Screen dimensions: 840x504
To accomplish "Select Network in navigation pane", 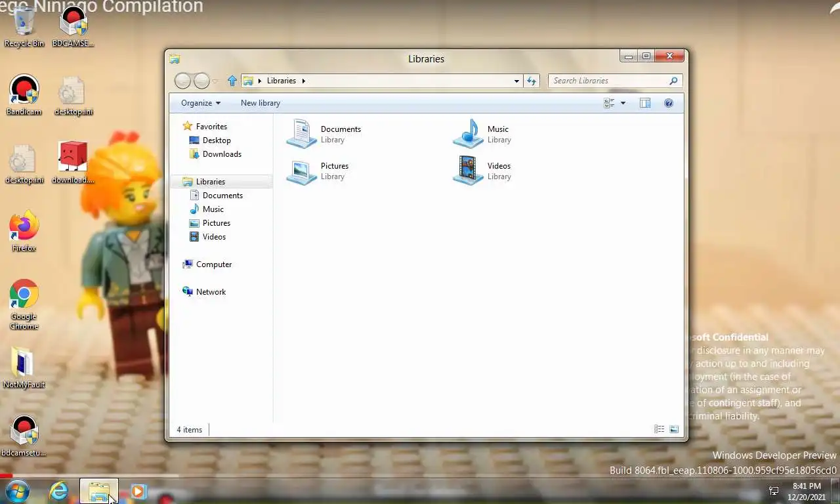I will pos(211,292).
